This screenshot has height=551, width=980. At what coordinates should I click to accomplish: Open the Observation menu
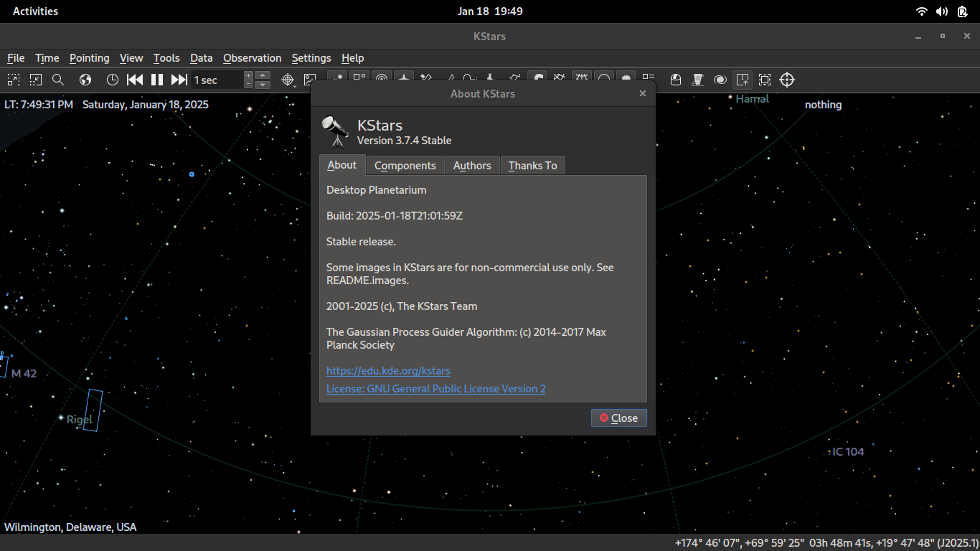(x=253, y=58)
